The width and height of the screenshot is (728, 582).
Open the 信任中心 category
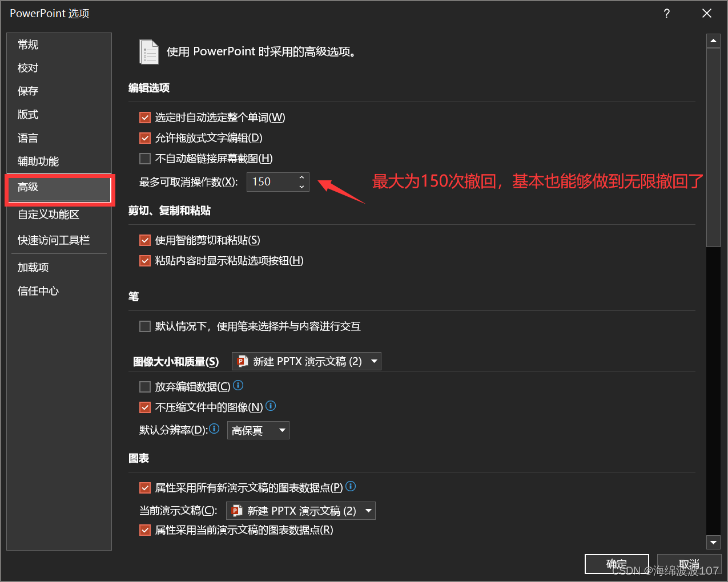(59, 291)
